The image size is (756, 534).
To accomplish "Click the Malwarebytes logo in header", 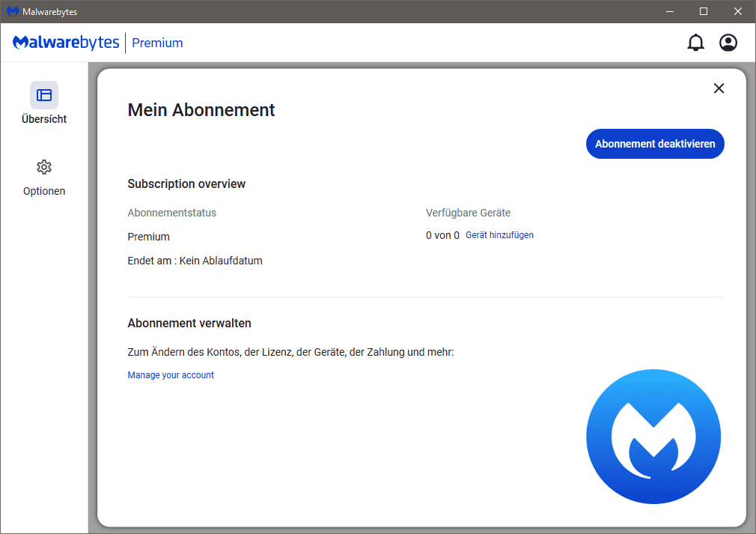I will [x=66, y=43].
